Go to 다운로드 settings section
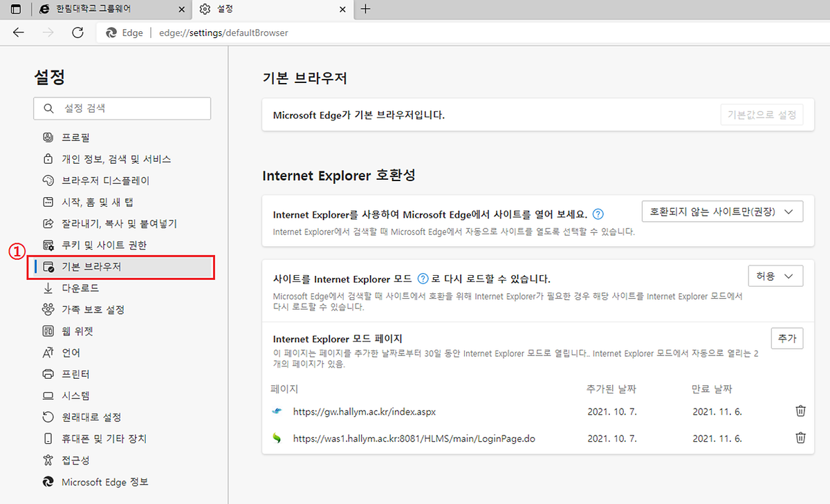The image size is (830, 504). point(80,288)
